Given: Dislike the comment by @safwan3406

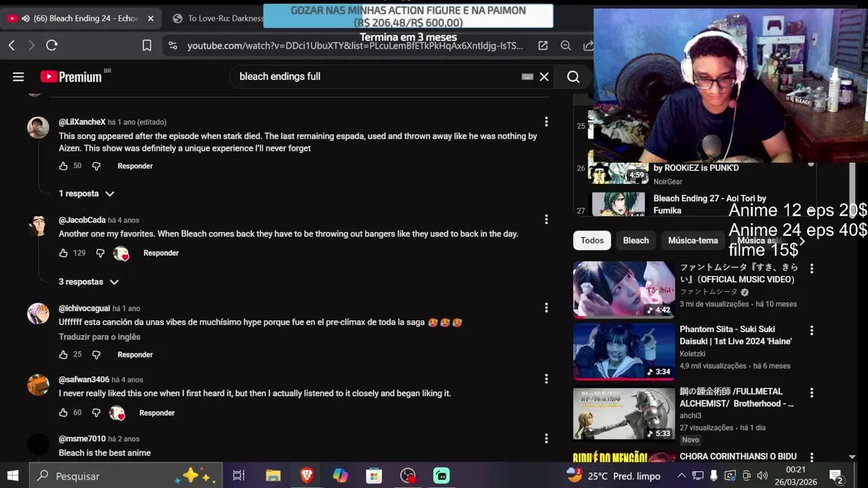Looking at the screenshot, I should [x=96, y=413].
